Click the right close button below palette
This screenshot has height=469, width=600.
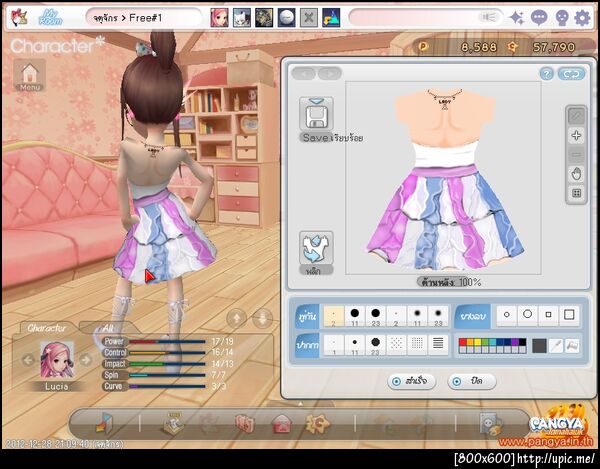pyautogui.click(x=472, y=381)
